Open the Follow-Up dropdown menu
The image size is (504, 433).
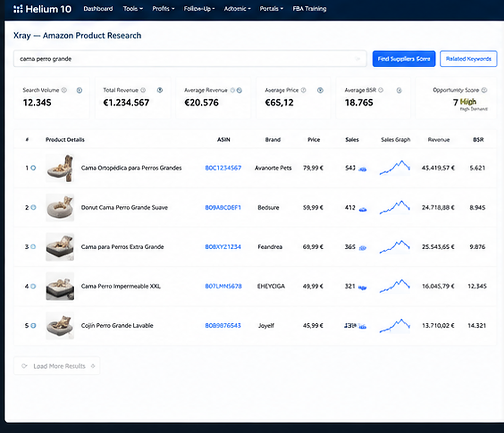[x=199, y=9]
